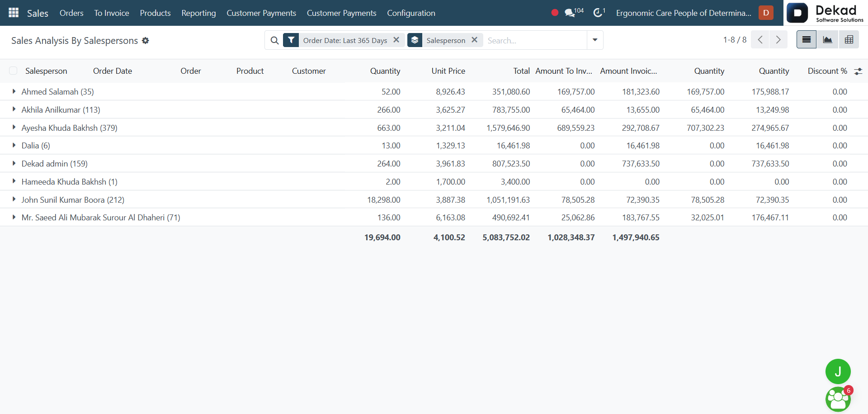The image size is (868, 414).
Task: Open the activities clock icon
Action: pyautogui.click(x=599, y=13)
